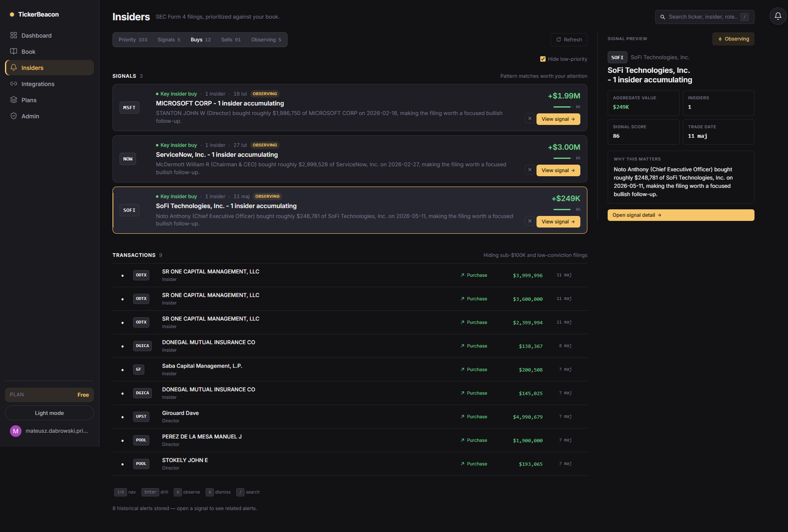Viewport: 788px width, 532px height.
Task: Open the Dashboard icon in sidebar
Action: pyautogui.click(x=14, y=35)
